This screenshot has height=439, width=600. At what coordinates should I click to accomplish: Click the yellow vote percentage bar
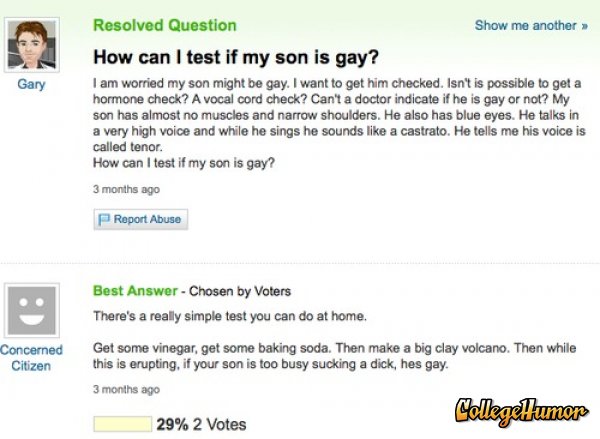(122, 424)
